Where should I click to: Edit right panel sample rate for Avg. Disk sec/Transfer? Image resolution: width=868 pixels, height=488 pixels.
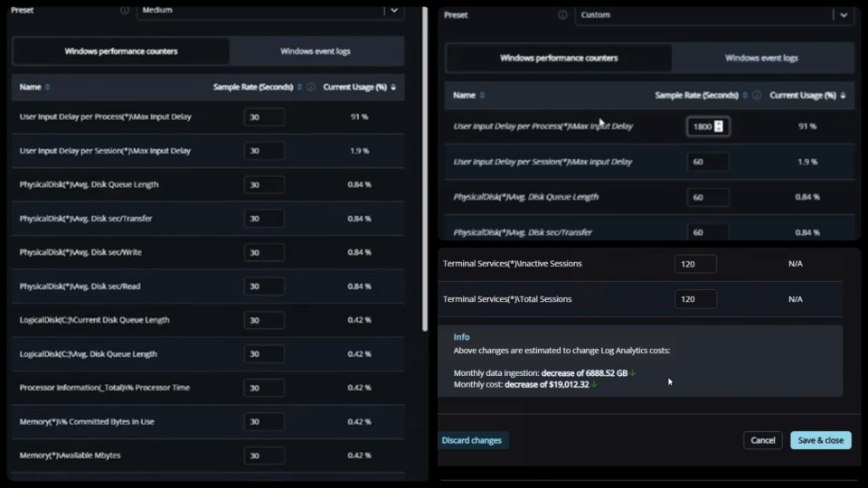(708, 232)
